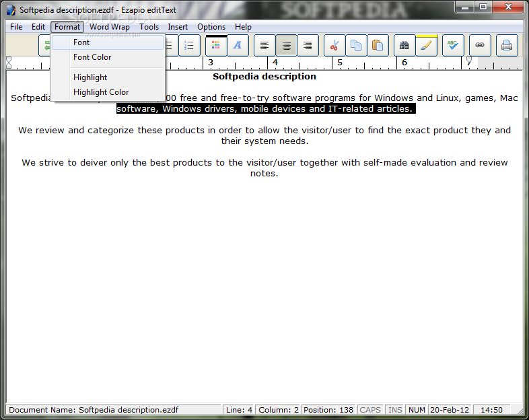Run the ABC spell check

[x=453, y=46]
